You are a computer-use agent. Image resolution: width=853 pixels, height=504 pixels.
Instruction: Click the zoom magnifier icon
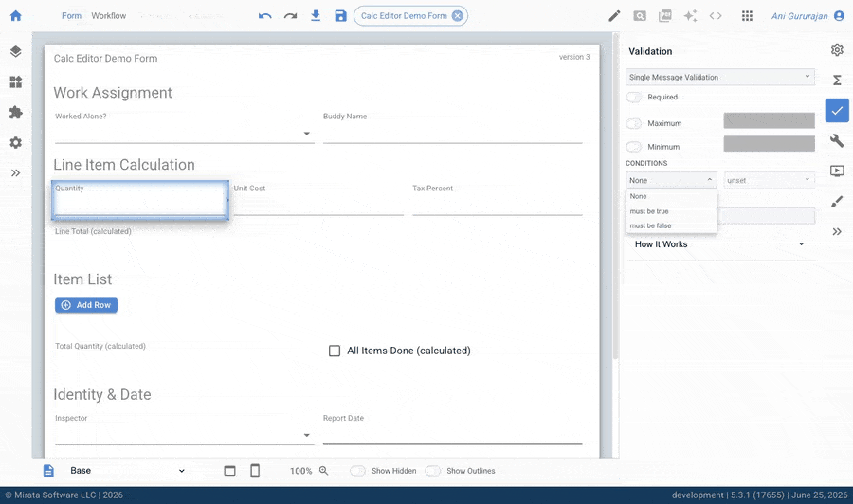click(324, 470)
